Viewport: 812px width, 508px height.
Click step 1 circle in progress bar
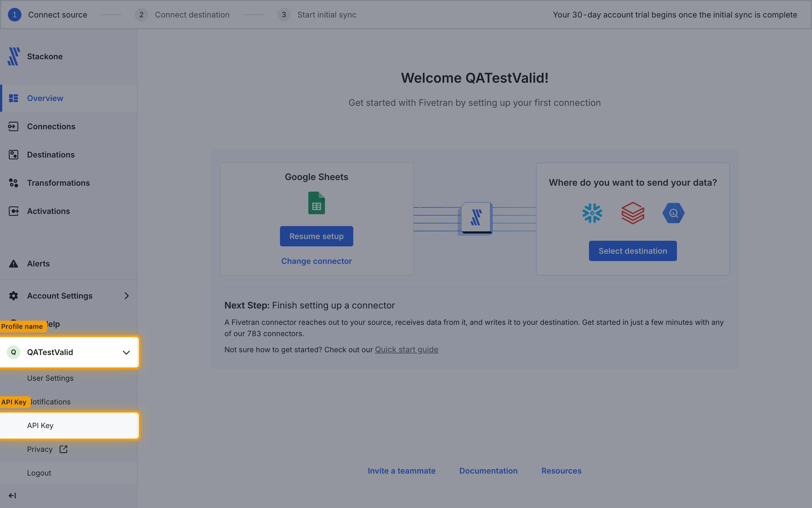click(x=14, y=15)
